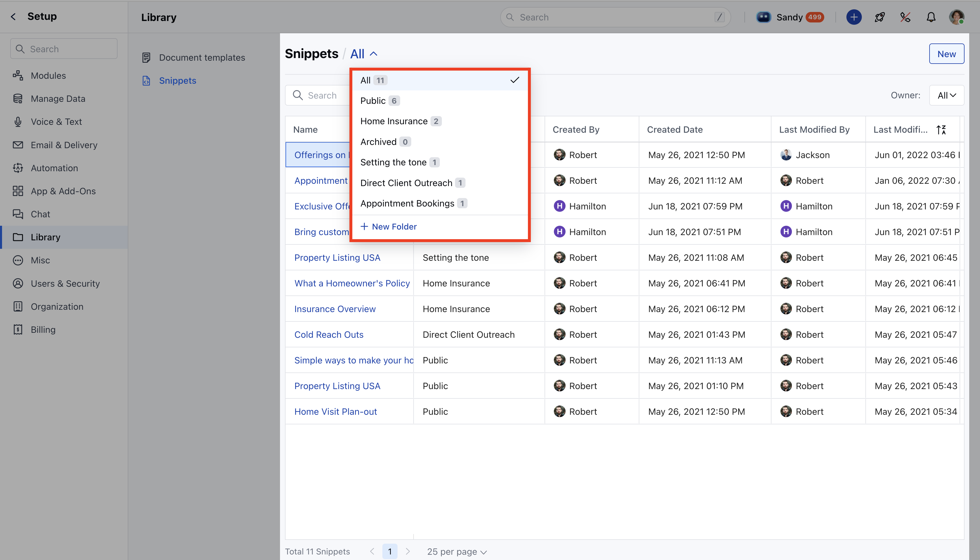
Task: Open the rocket icon in header
Action: point(879,17)
